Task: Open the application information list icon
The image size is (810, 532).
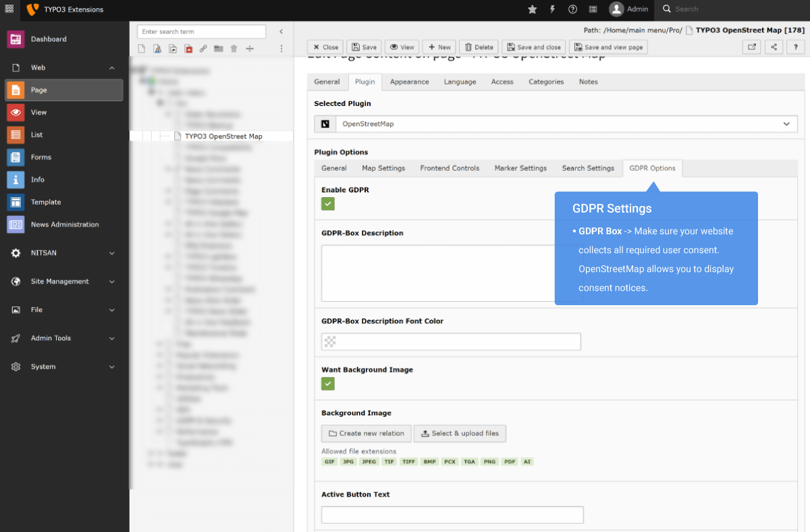Action: (x=593, y=9)
